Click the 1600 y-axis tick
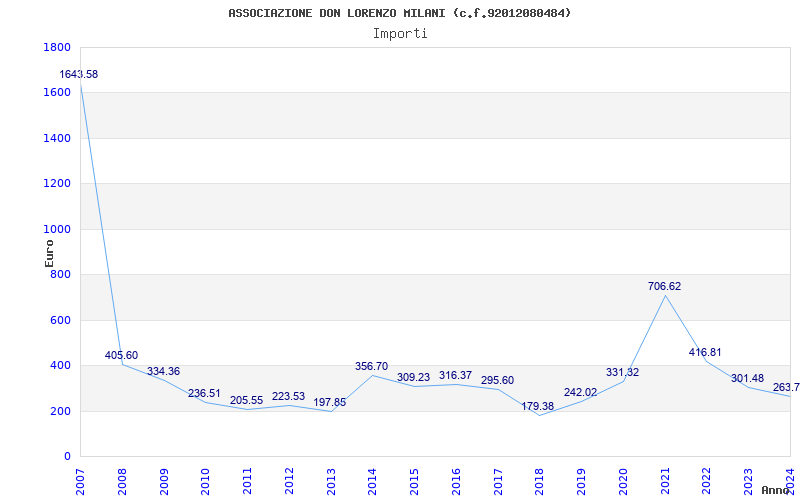Viewport: 800px width, 500px height. [57, 93]
